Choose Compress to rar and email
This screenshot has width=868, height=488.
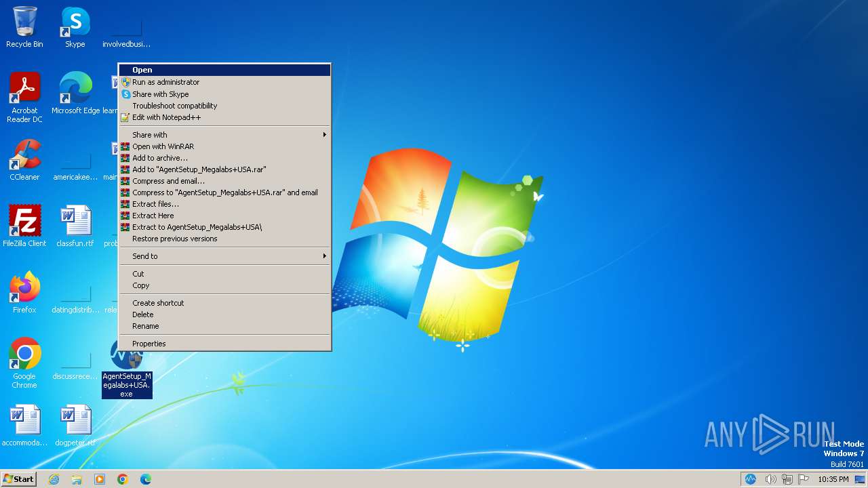click(x=224, y=192)
